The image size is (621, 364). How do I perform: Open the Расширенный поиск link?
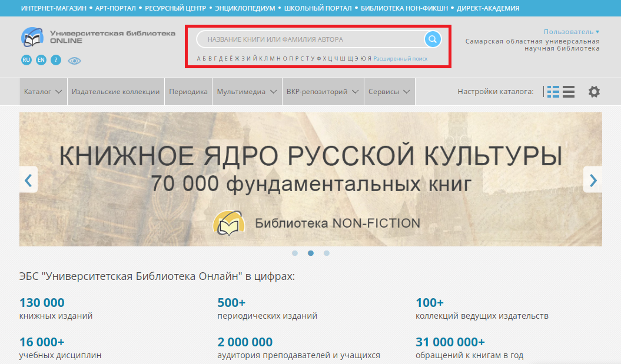400,59
